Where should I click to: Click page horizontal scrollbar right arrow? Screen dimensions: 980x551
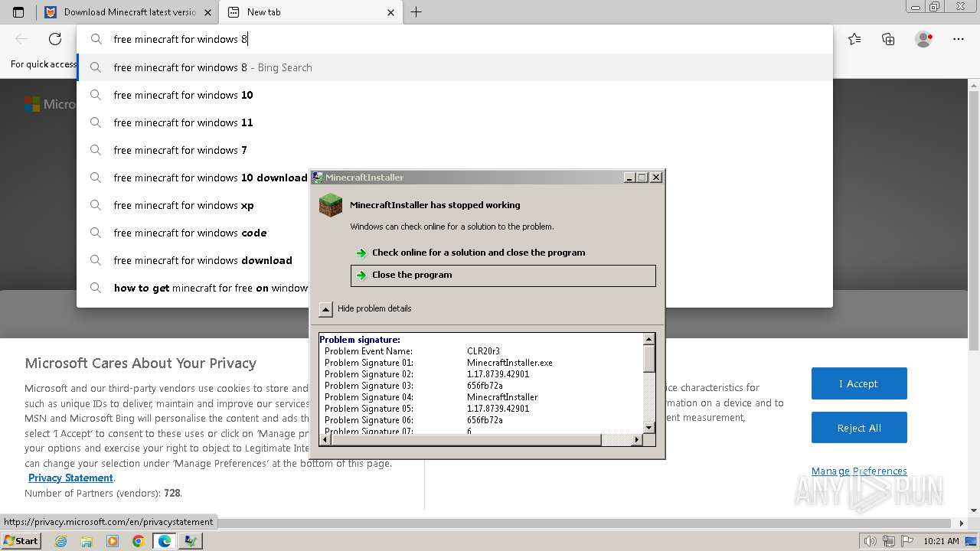pyautogui.click(x=962, y=523)
